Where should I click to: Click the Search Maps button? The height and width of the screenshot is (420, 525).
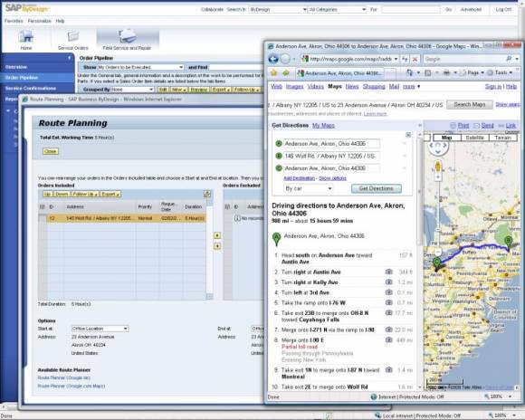[470, 104]
